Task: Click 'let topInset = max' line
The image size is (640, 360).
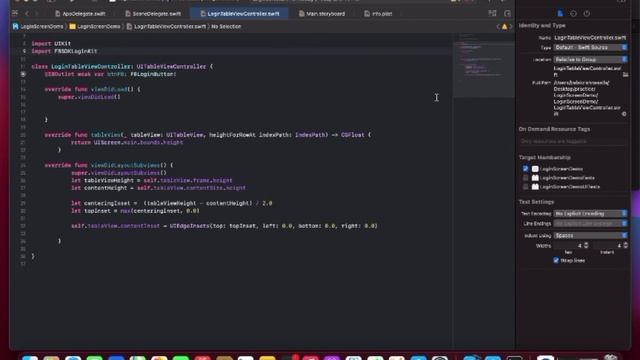Action: pos(135,211)
